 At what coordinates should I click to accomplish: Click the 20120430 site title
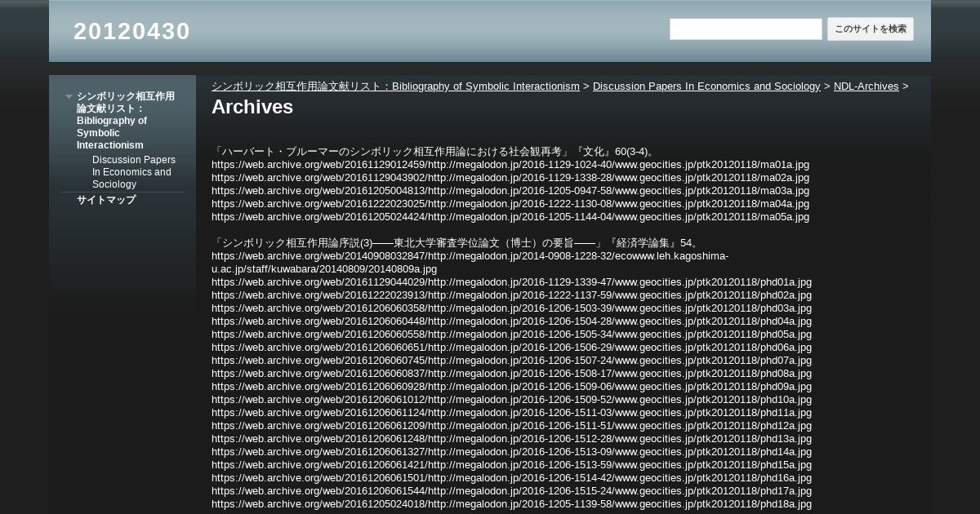[131, 31]
